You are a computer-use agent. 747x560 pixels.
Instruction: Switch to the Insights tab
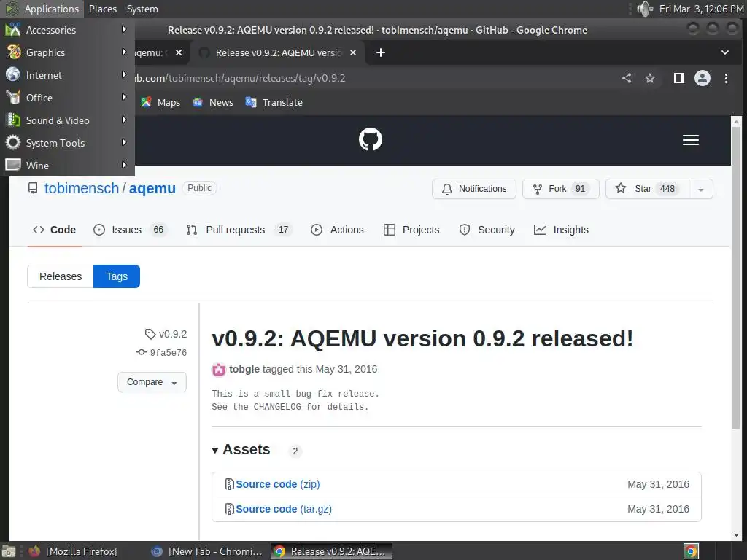561,230
